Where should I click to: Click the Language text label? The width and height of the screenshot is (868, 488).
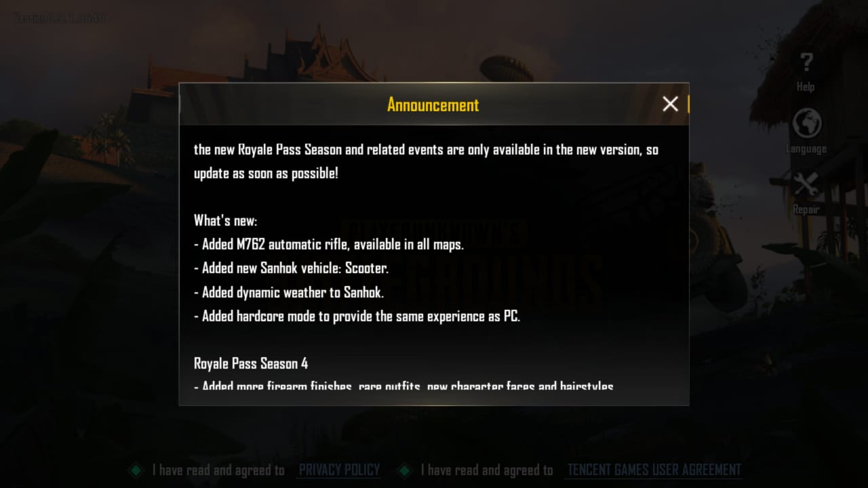pos(806,148)
